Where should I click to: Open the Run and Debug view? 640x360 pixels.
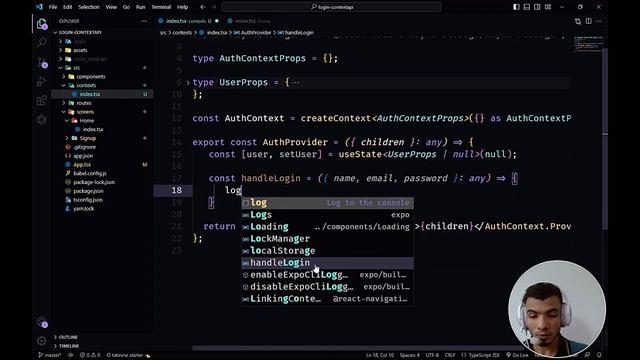(42, 81)
